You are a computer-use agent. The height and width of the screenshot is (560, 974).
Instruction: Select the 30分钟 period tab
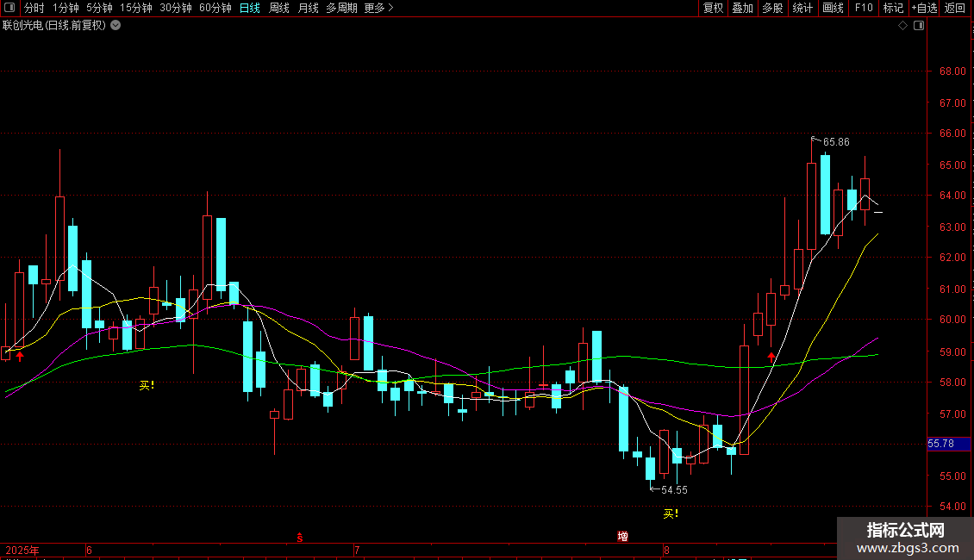pos(176,8)
